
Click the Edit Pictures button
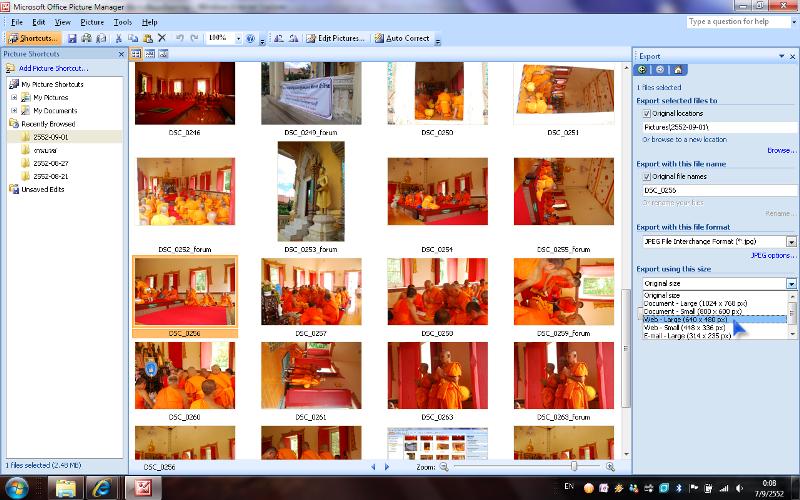(x=336, y=38)
